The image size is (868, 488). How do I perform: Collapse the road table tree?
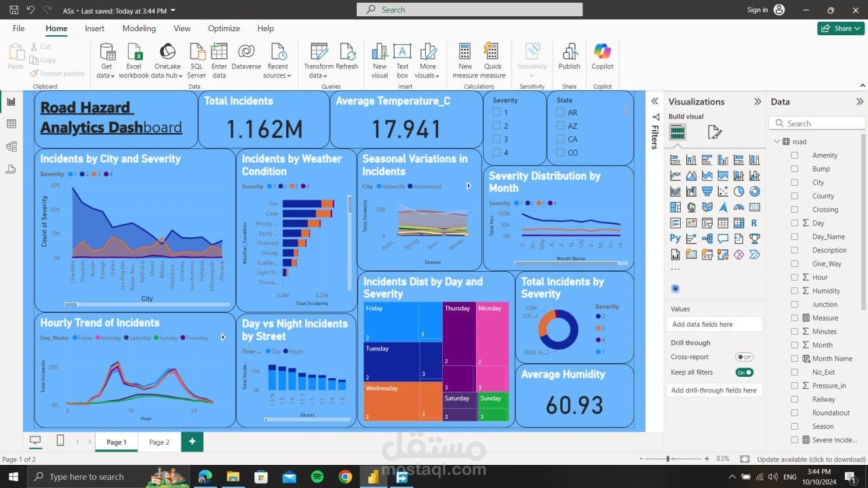pyautogui.click(x=776, y=142)
